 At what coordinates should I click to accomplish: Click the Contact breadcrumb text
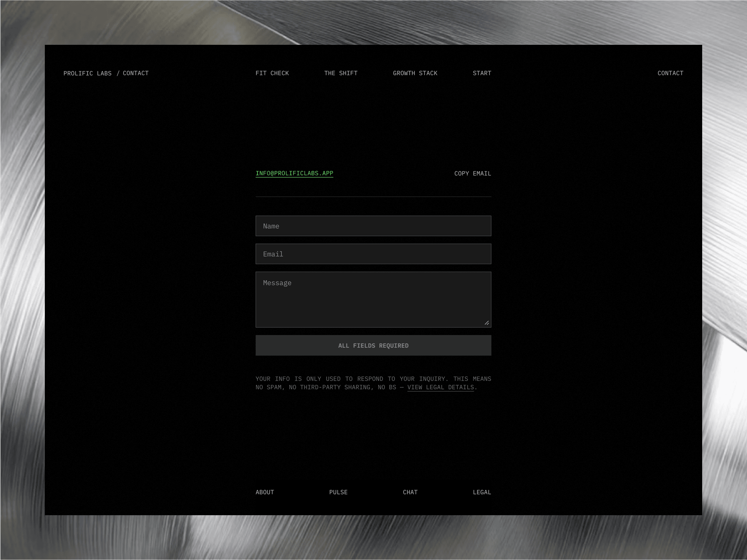coord(136,73)
